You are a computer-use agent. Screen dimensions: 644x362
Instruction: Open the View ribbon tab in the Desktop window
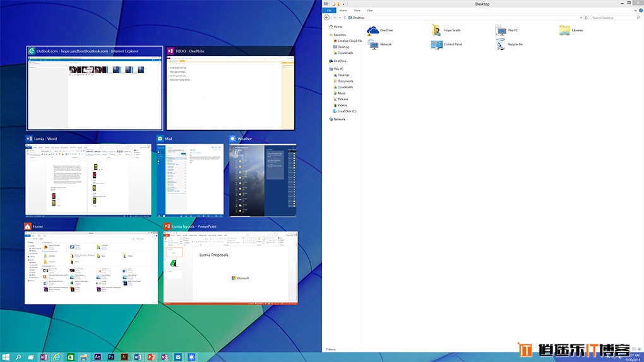[x=369, y=10]
